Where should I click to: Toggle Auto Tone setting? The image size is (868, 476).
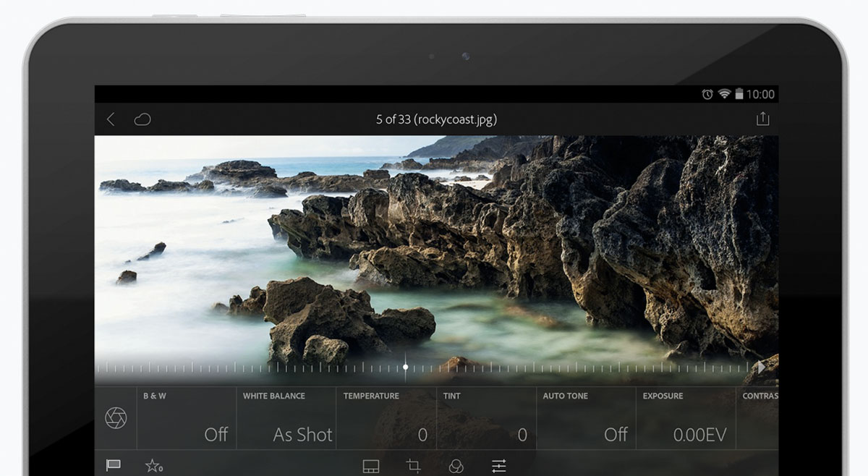click(x=585, y=418)
